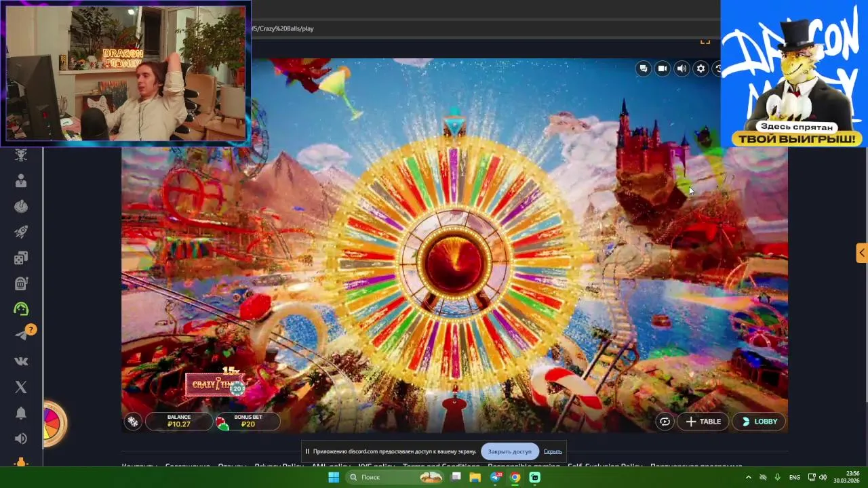Click the Dragon Money 'Твой выигрыш' banner

[793, 73]
